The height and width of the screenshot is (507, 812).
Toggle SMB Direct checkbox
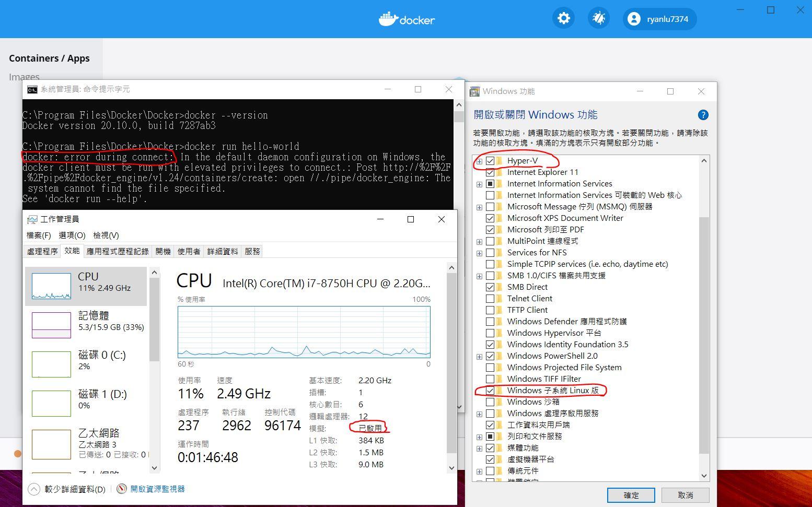pos(490,287)
